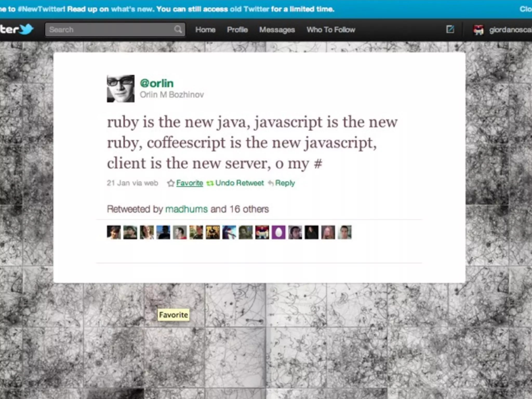Screen dimensions: 532x399
Task: Focus the Search input field
Action: pos(115,29)
